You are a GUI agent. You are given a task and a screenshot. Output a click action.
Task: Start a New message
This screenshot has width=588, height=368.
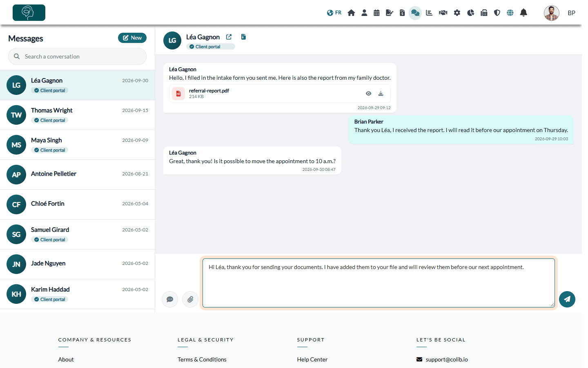point(132,38)
